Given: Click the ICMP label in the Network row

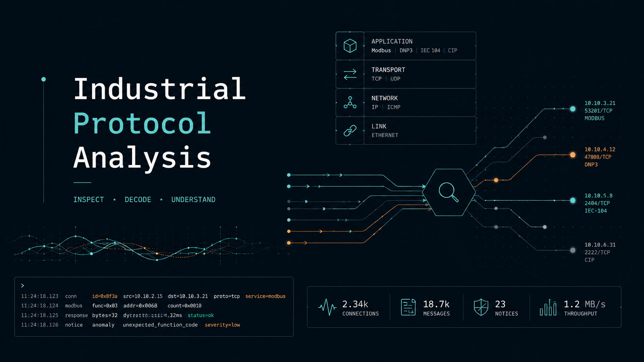Looking at the screenshot, I should pos(394,107).
